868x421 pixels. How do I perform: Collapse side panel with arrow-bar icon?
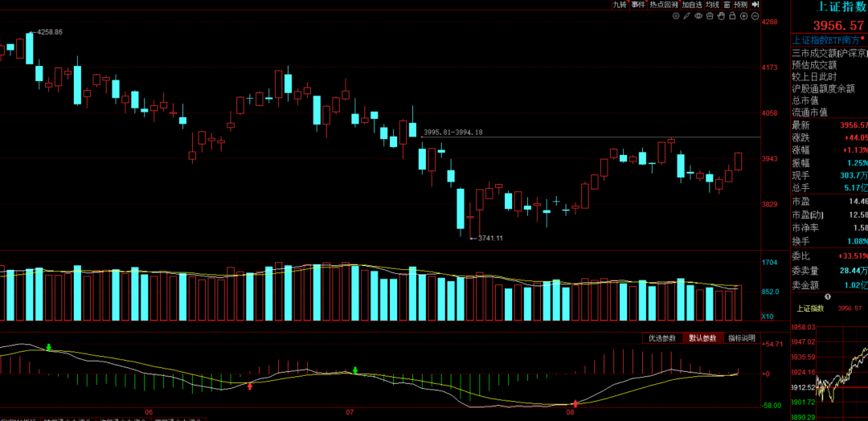tap(755, 5)
